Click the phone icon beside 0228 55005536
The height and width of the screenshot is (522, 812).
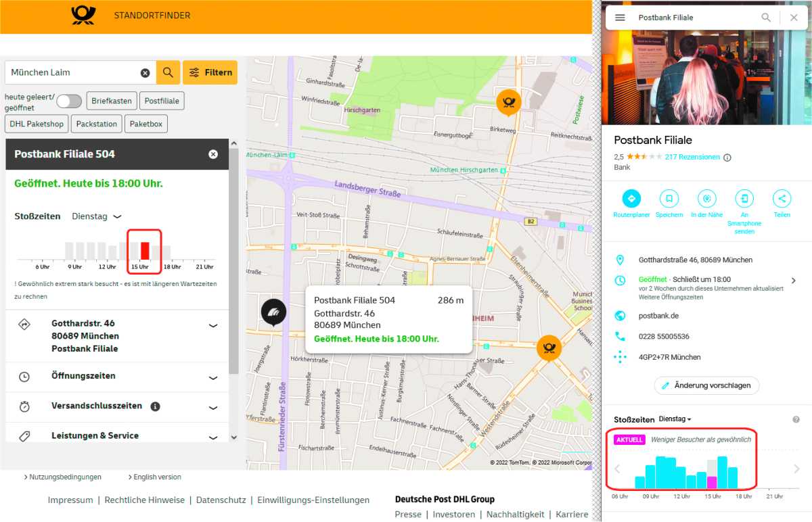point(620,336)
